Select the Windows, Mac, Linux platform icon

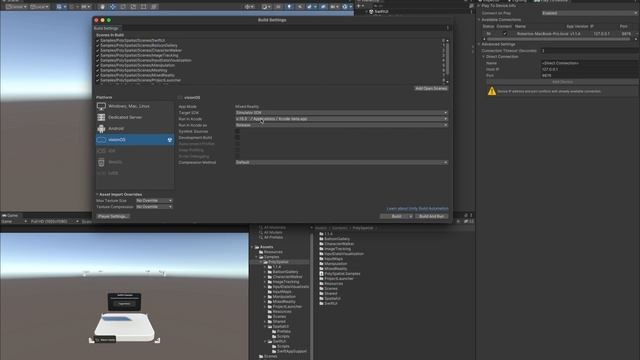pyautogui.click(x=101, y=106)
